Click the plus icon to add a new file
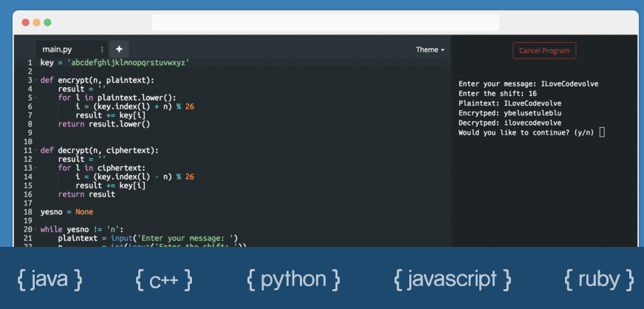644x309 pixels. pyautogui.click(x=119, y=50)
